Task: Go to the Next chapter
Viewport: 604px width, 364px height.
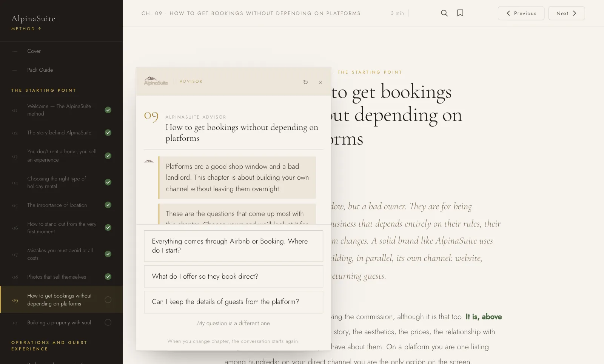Action: pos(567,13)
